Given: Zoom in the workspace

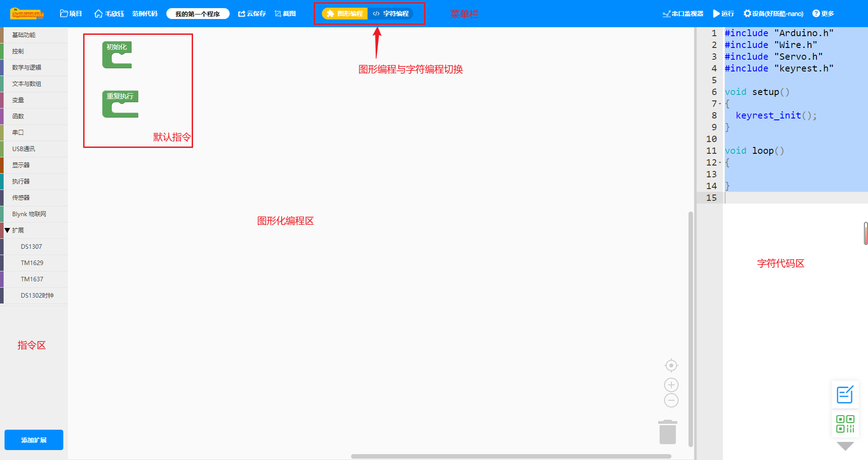Looking at the screenshot, I should pyautogui.click(x=671, y=385).
